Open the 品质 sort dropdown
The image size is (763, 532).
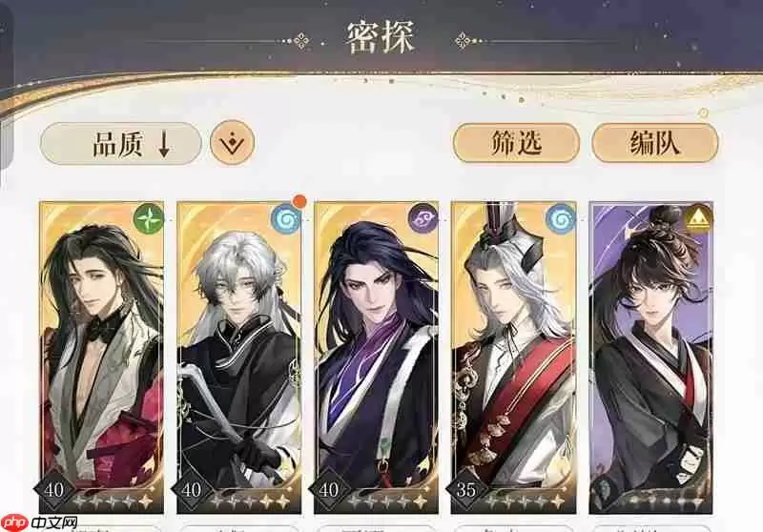tap(120, 143)
